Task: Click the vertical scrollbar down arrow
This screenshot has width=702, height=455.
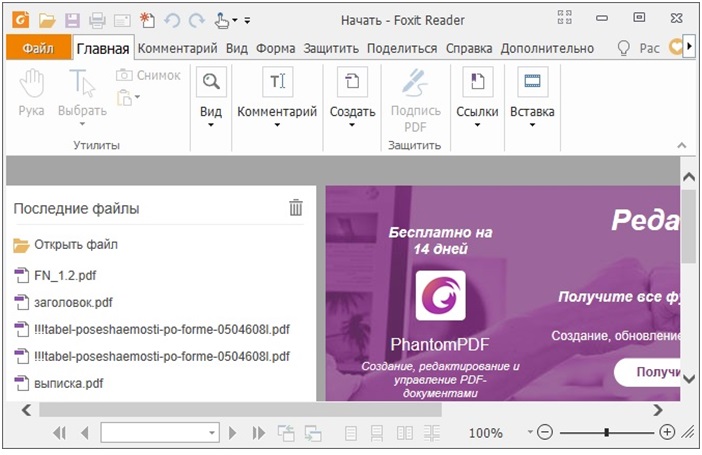Action: 689,379
